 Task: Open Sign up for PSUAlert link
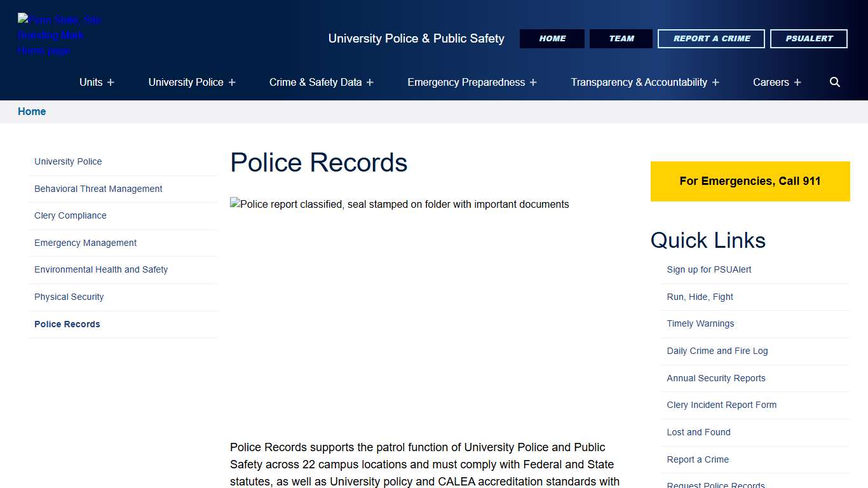(x=709, y=269)
